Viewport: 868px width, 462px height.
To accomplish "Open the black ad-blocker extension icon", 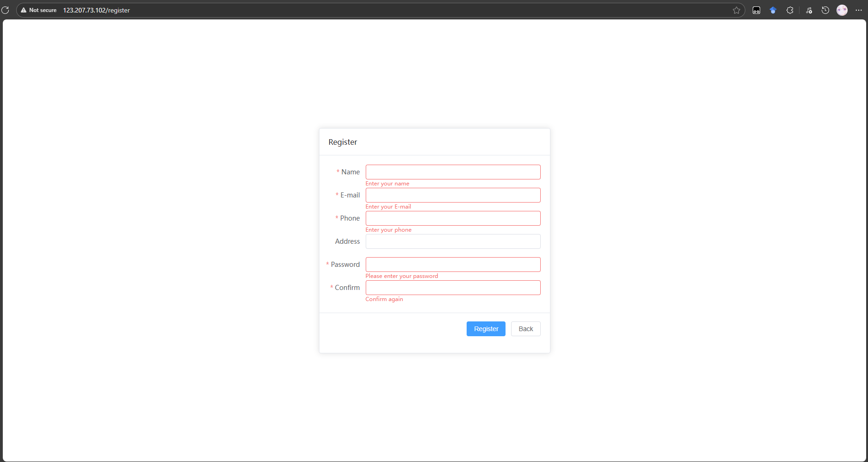I will pos(756,10).
